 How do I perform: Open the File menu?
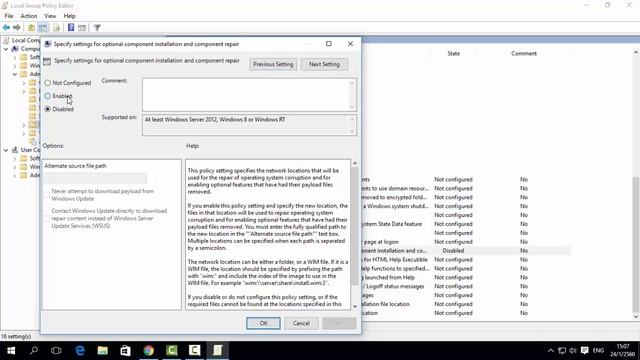click(9, 16)
